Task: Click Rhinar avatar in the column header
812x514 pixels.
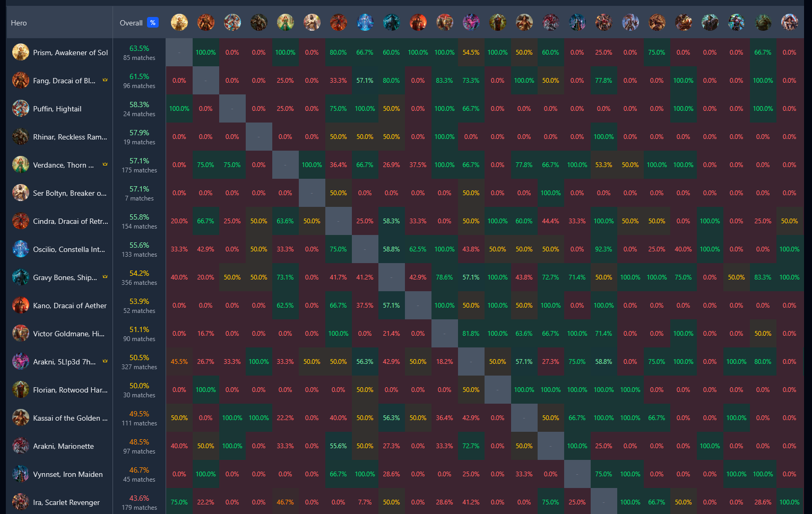Action: [259, 22]
